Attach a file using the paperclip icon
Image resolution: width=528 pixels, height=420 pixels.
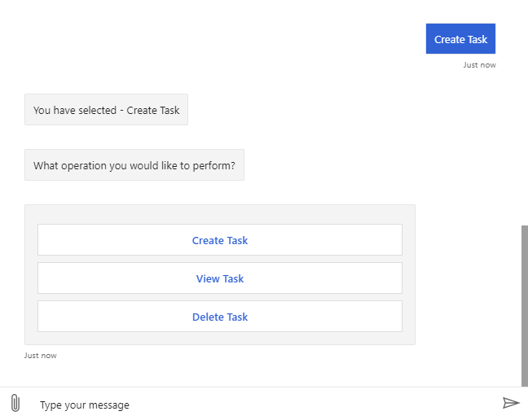[15, 404]
